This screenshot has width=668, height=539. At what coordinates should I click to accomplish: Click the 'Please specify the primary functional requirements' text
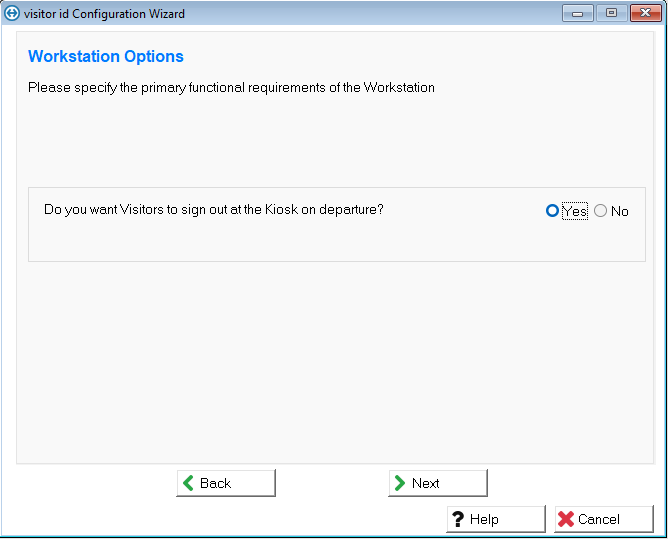click(x=231, y=88)
